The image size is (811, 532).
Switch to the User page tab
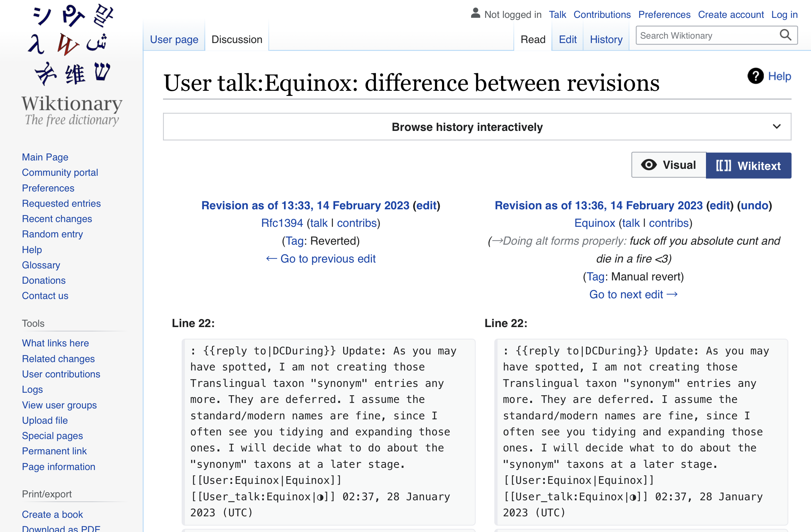coord(174,39)
